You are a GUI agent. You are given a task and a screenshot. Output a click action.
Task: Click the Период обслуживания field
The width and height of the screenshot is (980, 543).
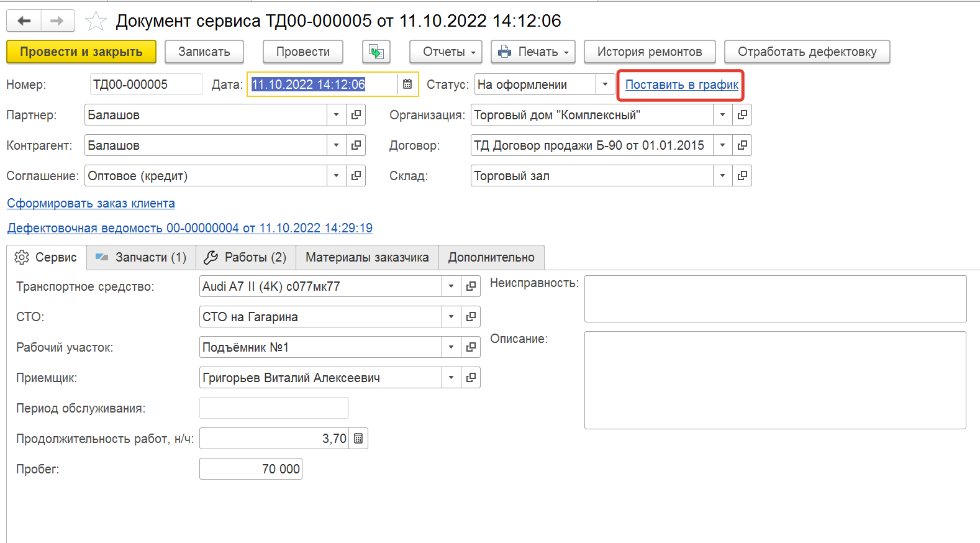(x=274, y=408)
